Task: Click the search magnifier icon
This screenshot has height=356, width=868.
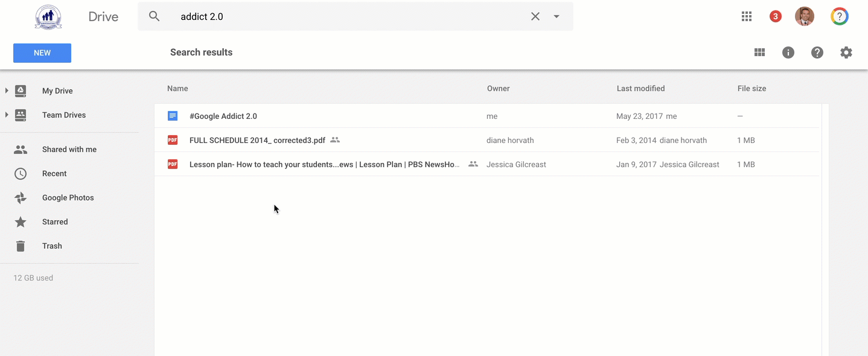Action: (x=155, y=16)
